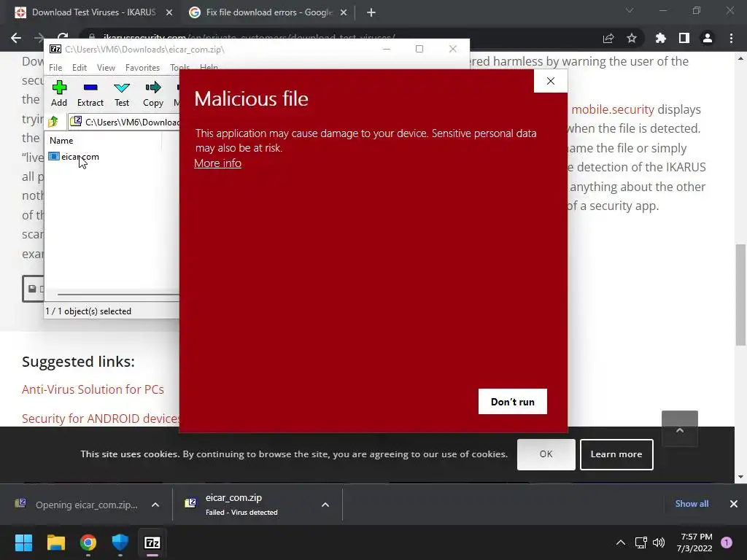Bookmark this page with the star

pos(632,38)
